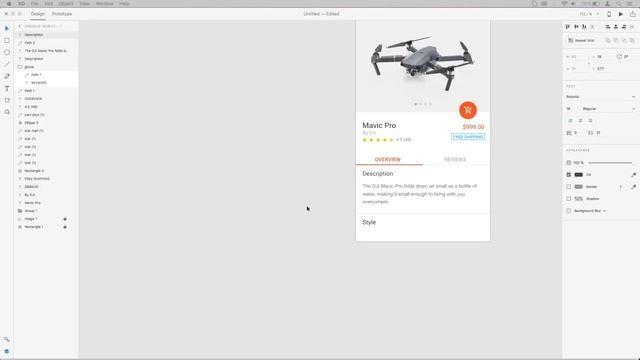Image resolution: width=640 pixels, height=360 pixels.
Task: Click the orange cart button on artboard
Action: 468,110
